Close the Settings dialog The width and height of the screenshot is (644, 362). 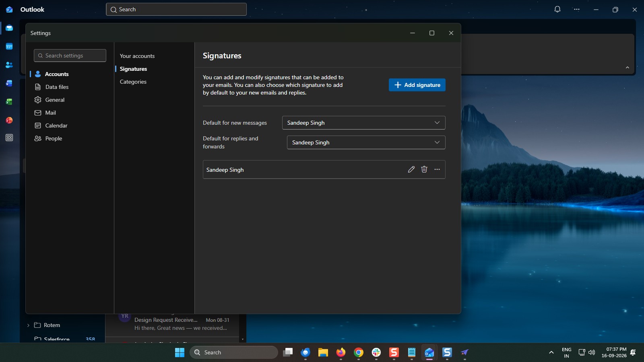pyautogui.click(x=451, y=33)
